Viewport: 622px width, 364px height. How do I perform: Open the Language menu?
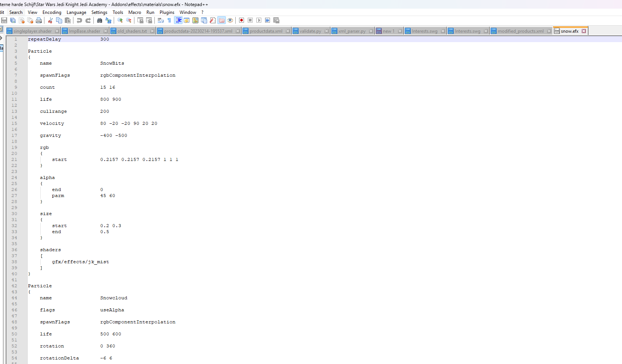[x=76, y=12]
